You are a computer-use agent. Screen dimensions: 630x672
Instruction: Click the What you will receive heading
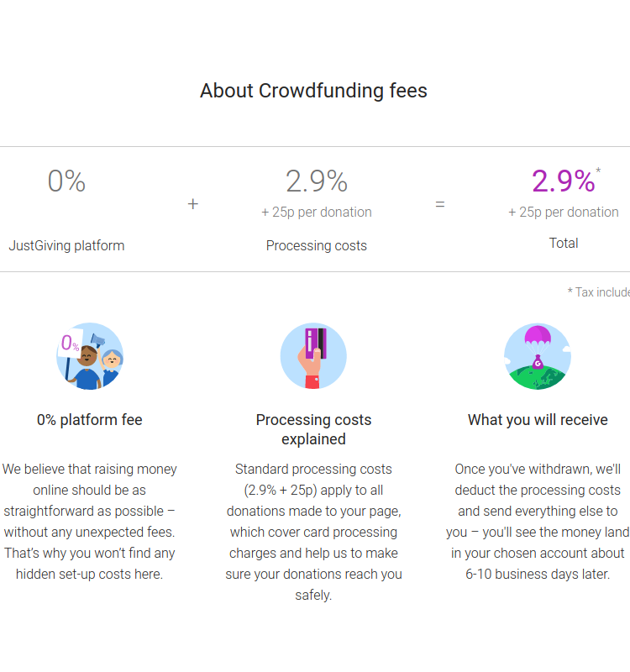coord(538,420)
